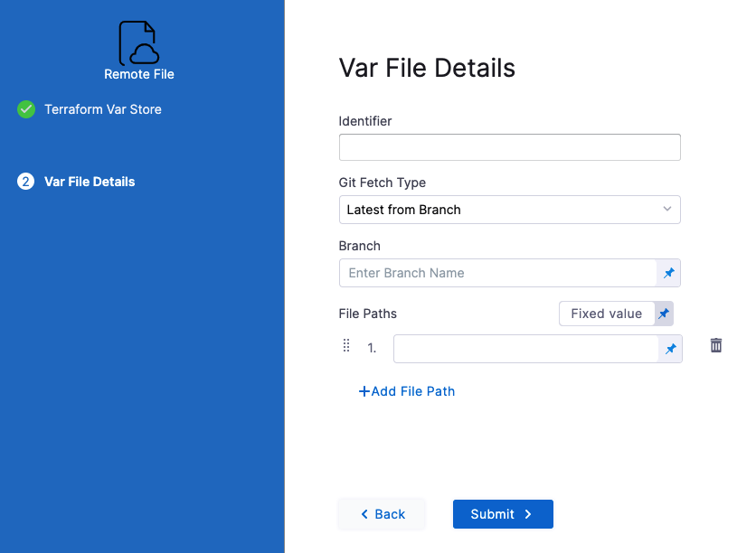Click the pin icon in file path row 1
Screen dimensions: 756x553
670,349
